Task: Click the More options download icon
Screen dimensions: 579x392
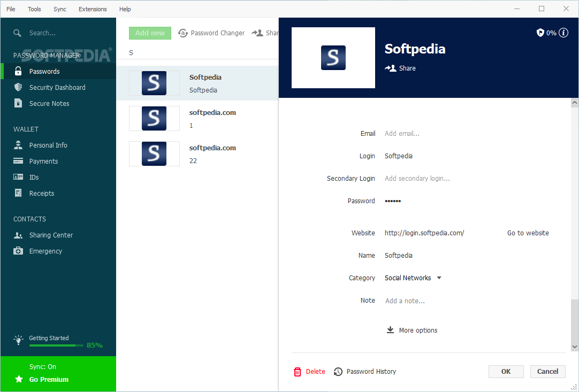Action: tap(390, 330)
